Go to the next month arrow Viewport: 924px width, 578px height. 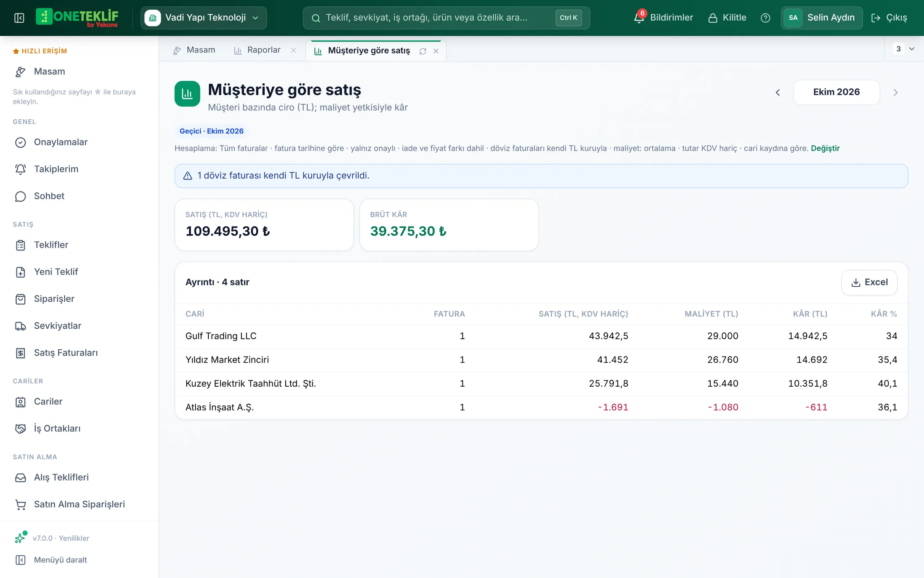click(895, 92)
